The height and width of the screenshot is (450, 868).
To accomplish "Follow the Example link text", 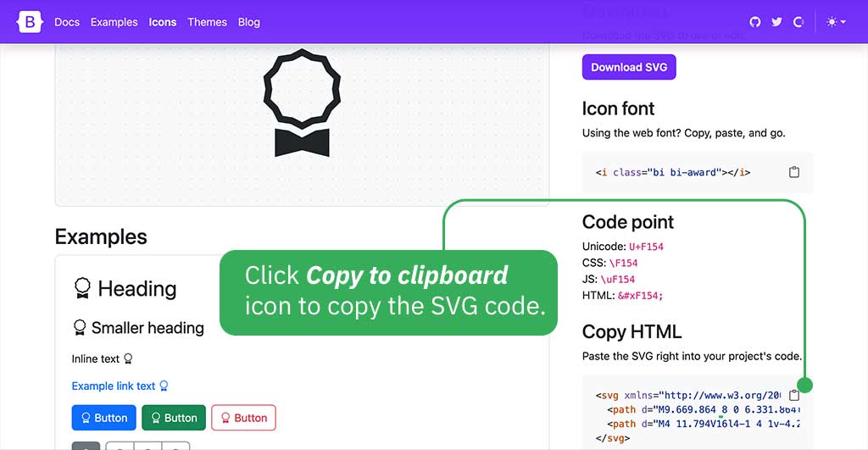I will pos(114,386).
